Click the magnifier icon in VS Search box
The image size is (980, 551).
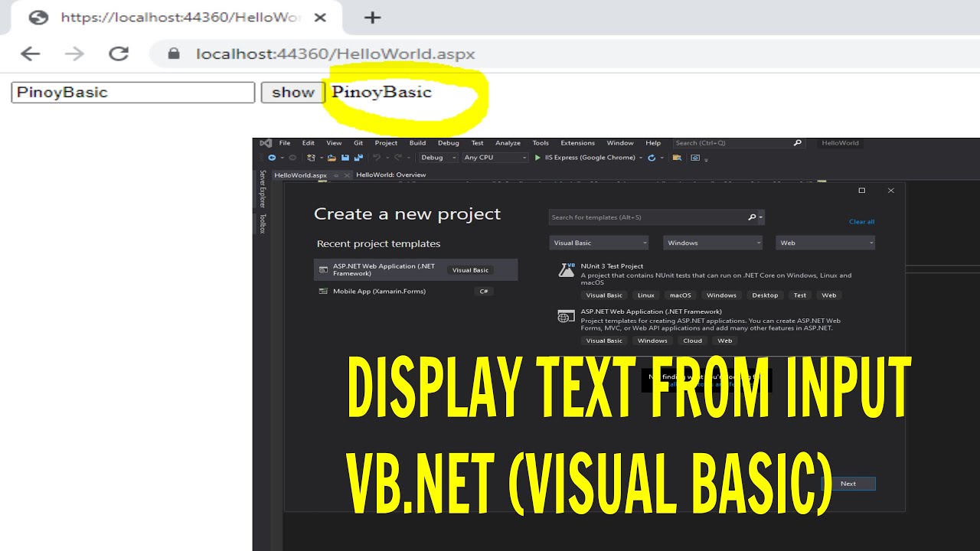[797, 143]
